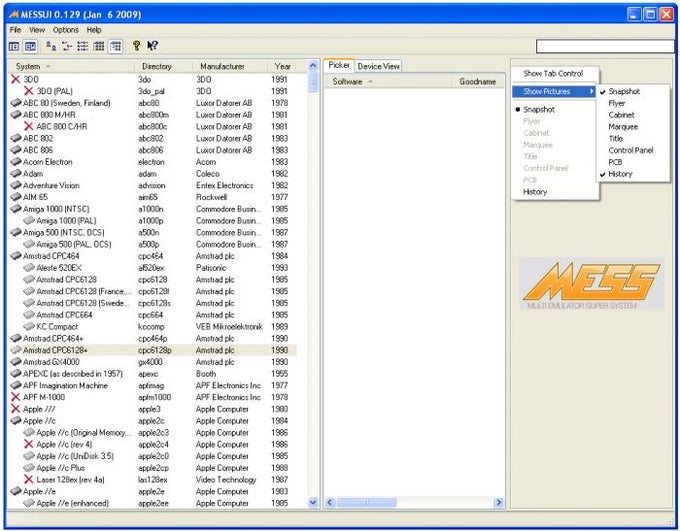
Task: Click the red X icon beside ABC 800 C/HR
Action: click(29, 126)
